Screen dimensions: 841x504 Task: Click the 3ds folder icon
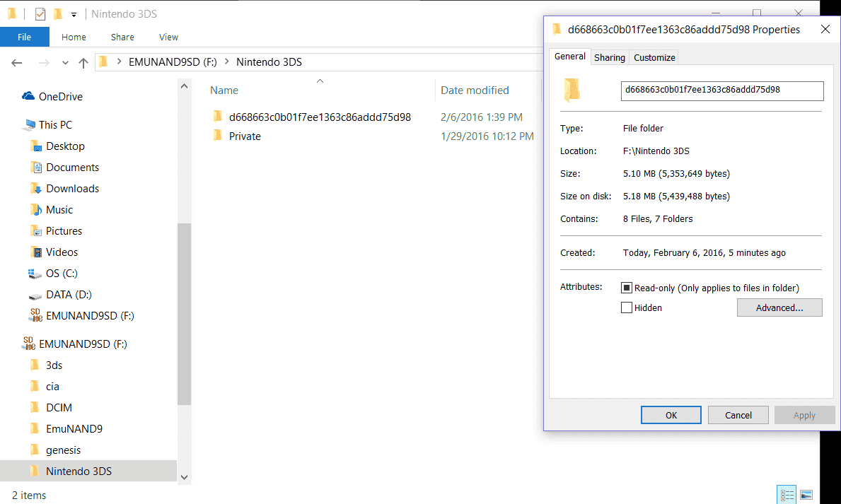35,365
